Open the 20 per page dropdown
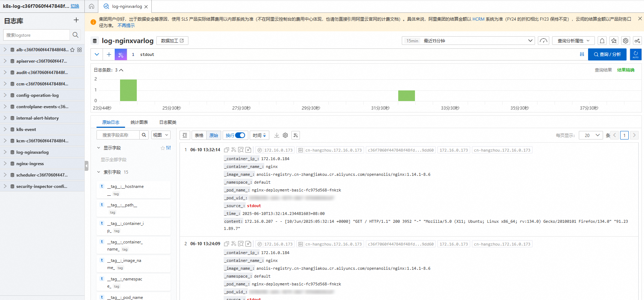Screen dimensions: 644x300 click(x=591, y=135)
